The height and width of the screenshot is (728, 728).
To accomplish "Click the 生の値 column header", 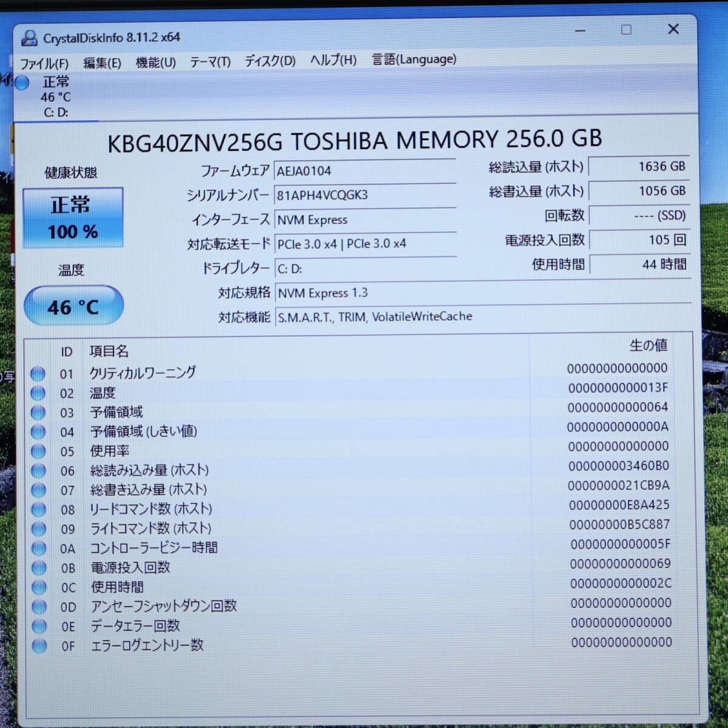I will 649,345.
